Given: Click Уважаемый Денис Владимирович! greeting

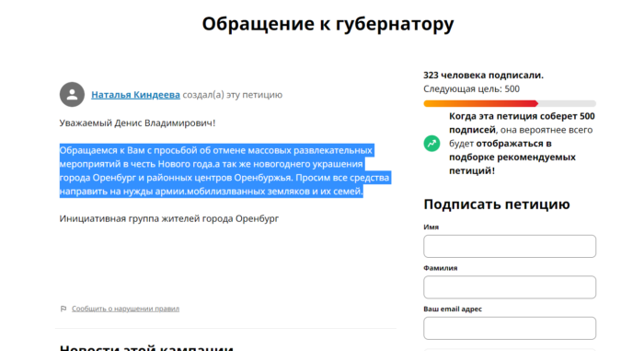Looking at the screenshot, I should pyautogui.click(x=137, y=123).
